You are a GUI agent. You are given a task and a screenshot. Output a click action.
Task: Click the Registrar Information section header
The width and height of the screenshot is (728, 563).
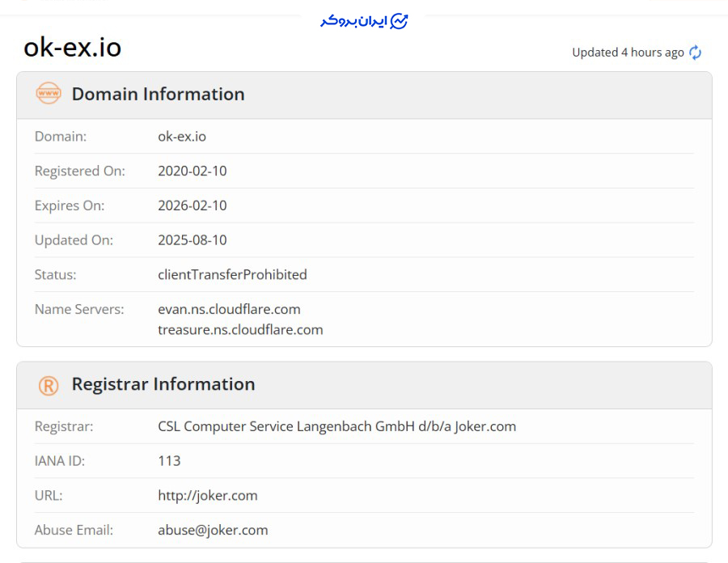(163, 384)
